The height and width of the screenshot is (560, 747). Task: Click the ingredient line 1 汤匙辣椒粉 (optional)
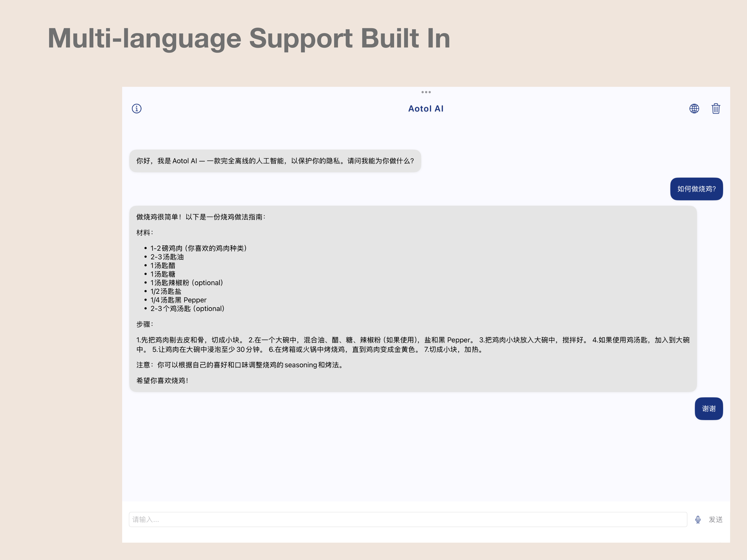[187, 283]
